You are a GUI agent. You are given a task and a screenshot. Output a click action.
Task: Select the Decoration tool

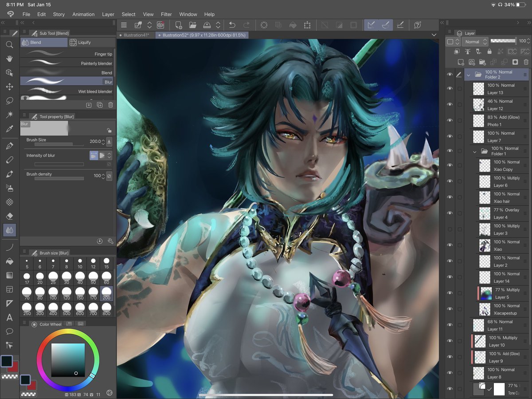pyautogui.click(x=9, y=202)
